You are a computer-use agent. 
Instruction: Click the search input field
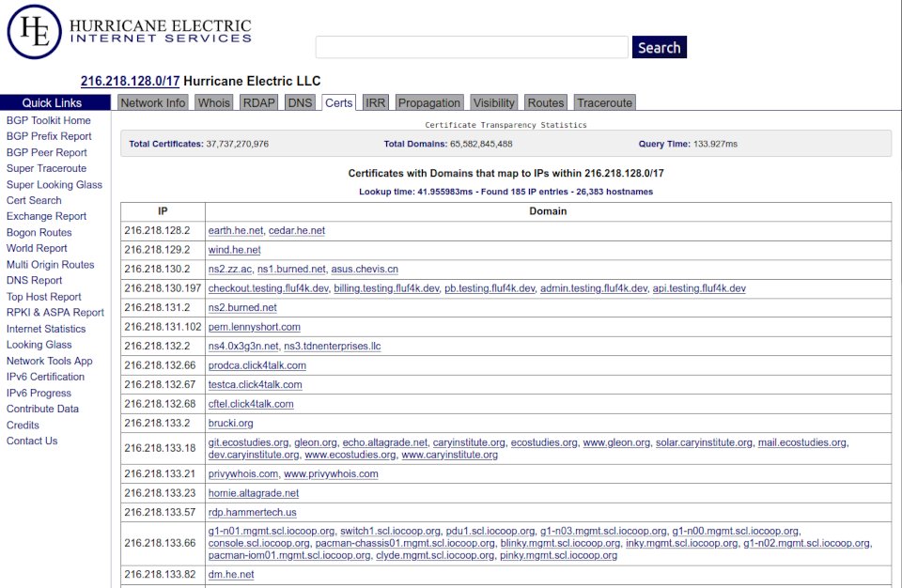(x=472, y=47)
